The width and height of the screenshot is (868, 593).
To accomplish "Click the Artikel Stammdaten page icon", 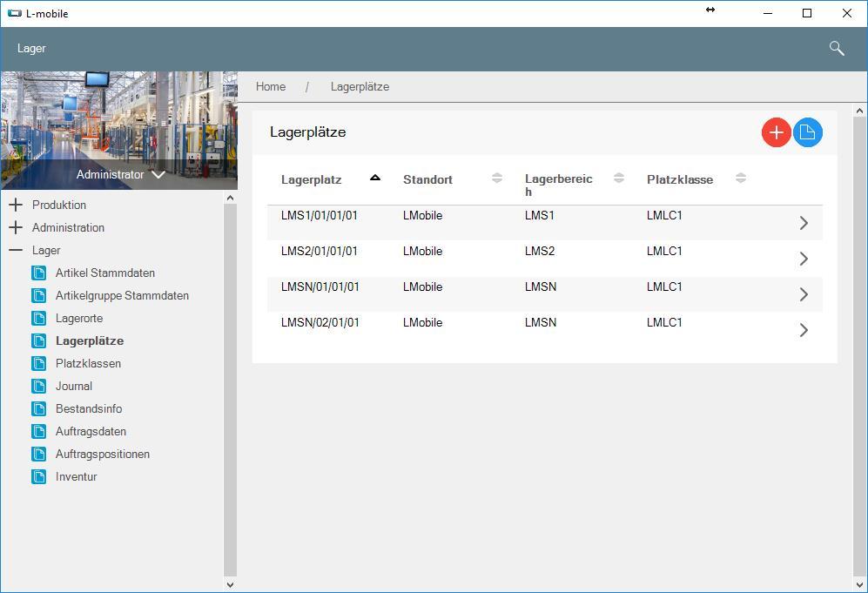I will 39,273.
